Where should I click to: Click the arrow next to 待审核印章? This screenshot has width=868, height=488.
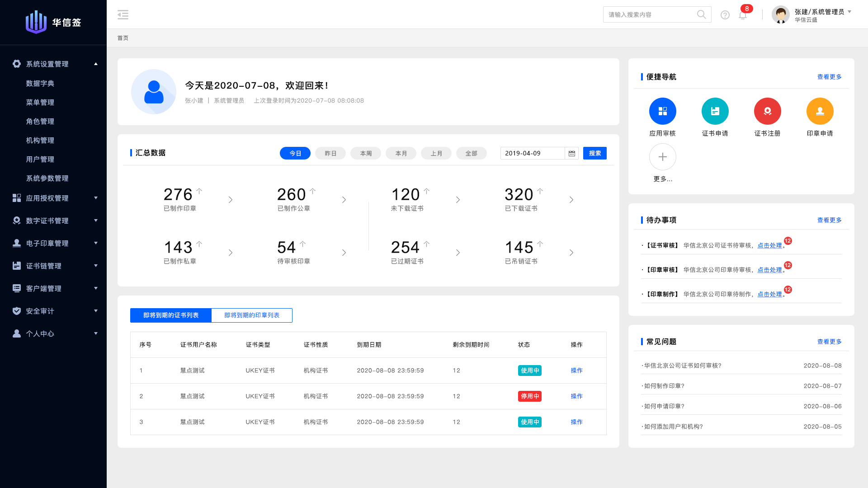(x=344, y=253)
